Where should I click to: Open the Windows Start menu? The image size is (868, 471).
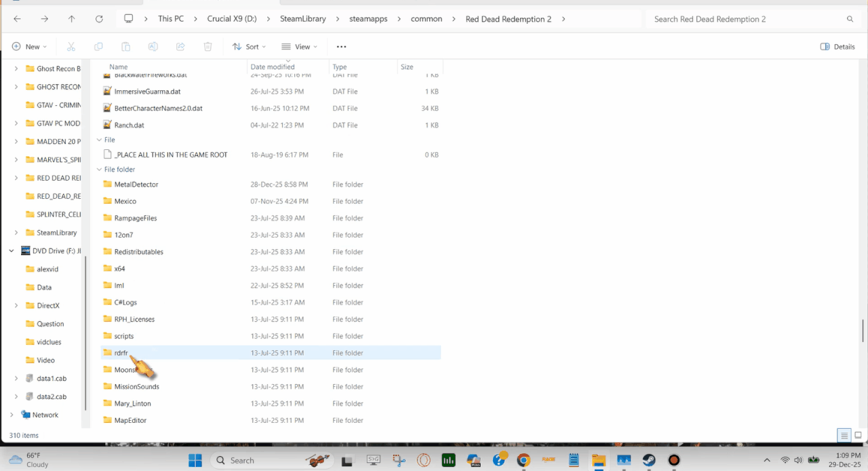click(195, 460)
